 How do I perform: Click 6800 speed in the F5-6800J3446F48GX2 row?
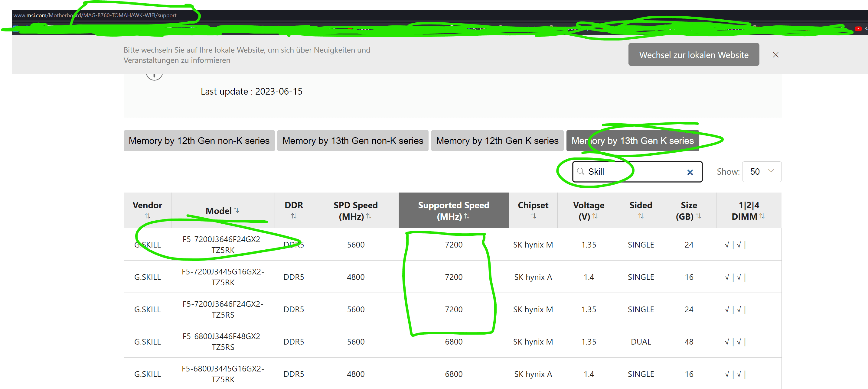454,342
